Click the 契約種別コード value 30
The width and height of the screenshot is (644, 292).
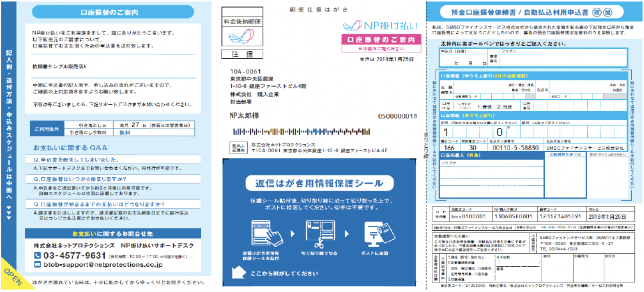(x=473, y=148)
